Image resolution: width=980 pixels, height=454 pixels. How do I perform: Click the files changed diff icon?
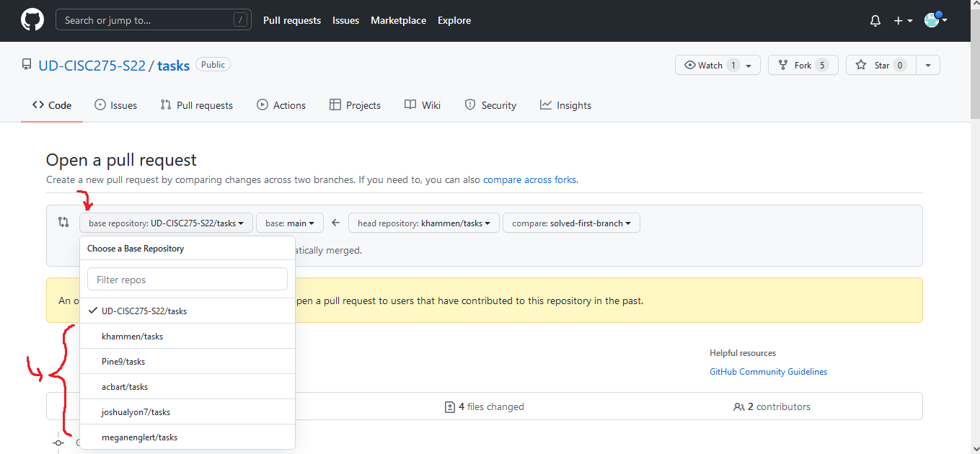(x=450, y=407)
